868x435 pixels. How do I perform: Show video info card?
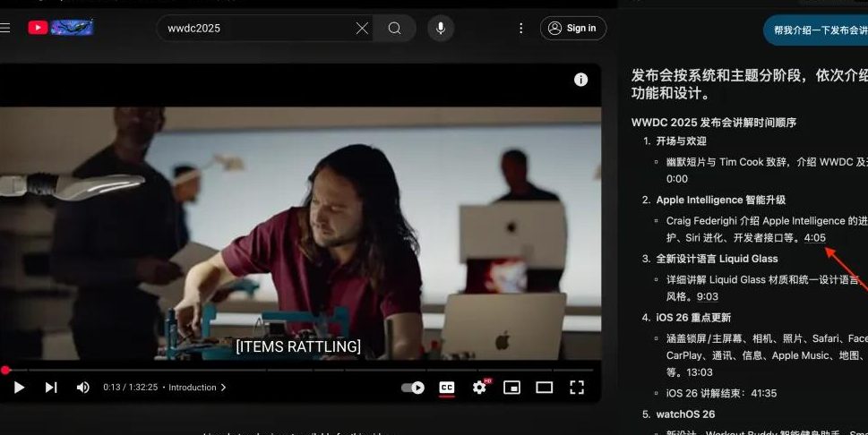[x=580, y=80]
